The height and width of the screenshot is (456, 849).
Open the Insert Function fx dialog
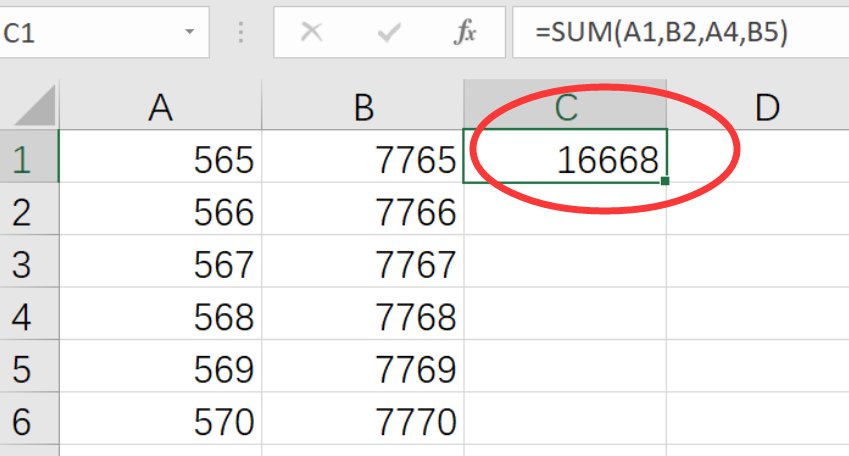pyautogui.click(x=465, y=32)
